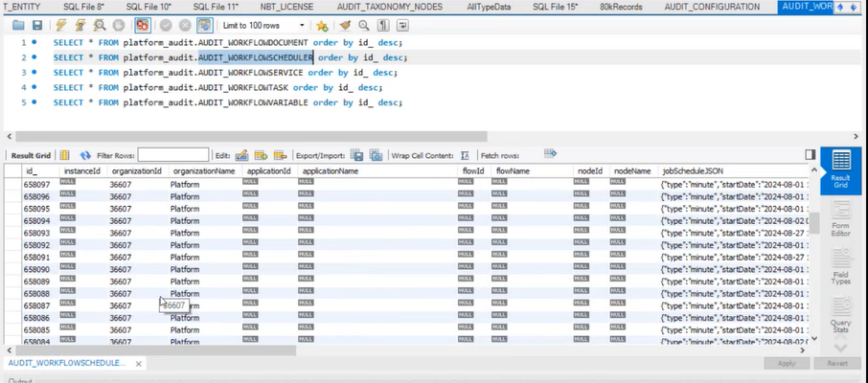Viewport: 868px width, 383px height.
Task: Switch to SQL File 11* tab
Action: (x=216, y=7)
